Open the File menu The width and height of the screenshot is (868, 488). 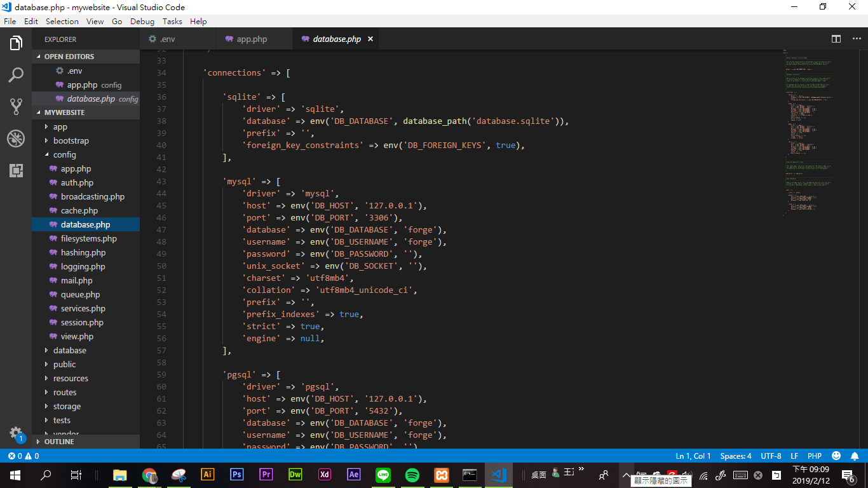tap(10, 21)
